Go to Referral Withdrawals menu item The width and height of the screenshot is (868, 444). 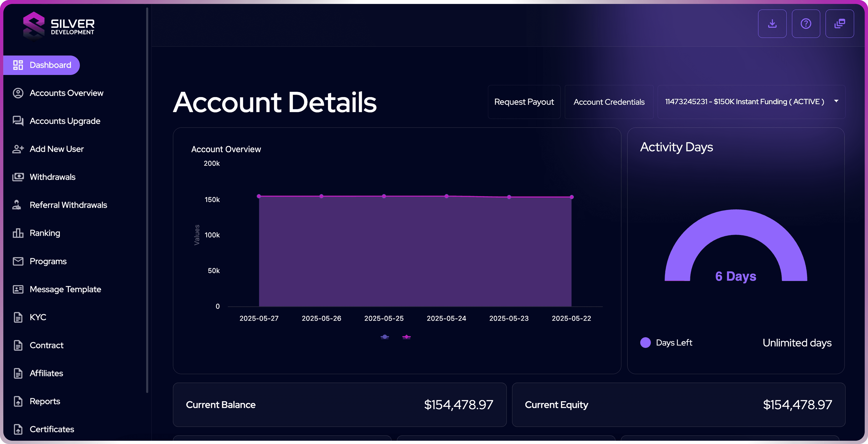[68, 205]
